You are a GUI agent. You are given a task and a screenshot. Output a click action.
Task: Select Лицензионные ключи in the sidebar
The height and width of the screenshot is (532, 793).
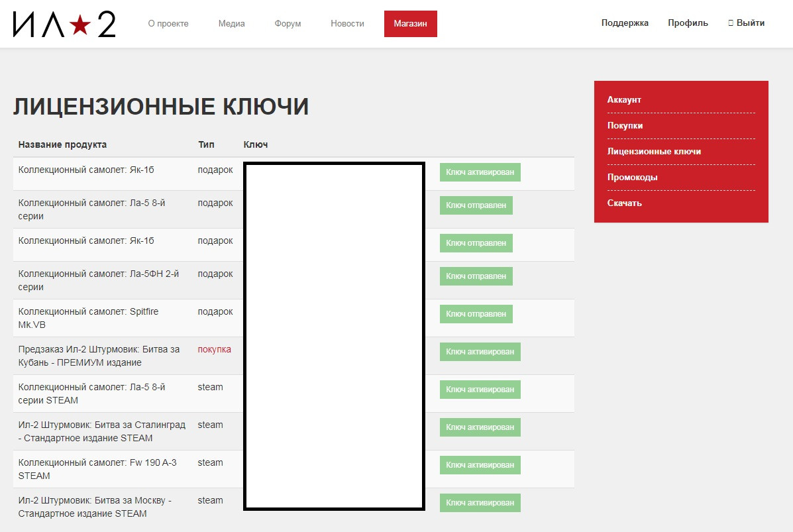654,151
